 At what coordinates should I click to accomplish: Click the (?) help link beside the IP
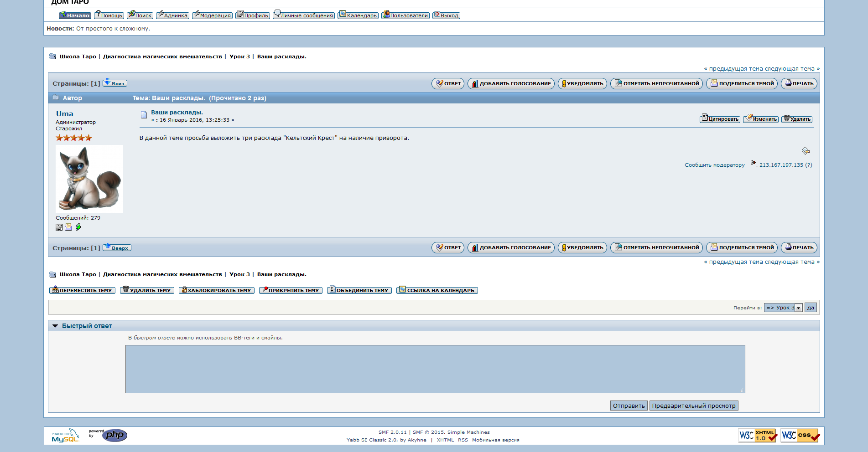(x=809, y=165)
